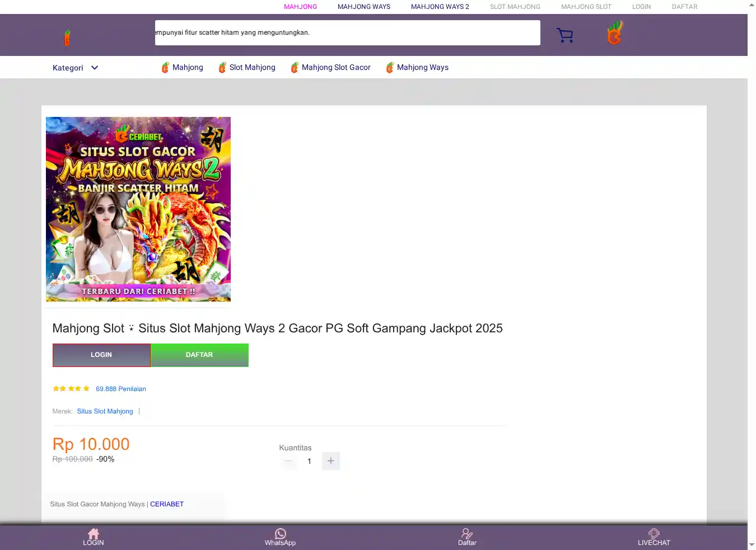This screenshot has height=550, width=756.
Task: Click the home LOGIN icon in bottom bar
Action: tap(94, 534)
